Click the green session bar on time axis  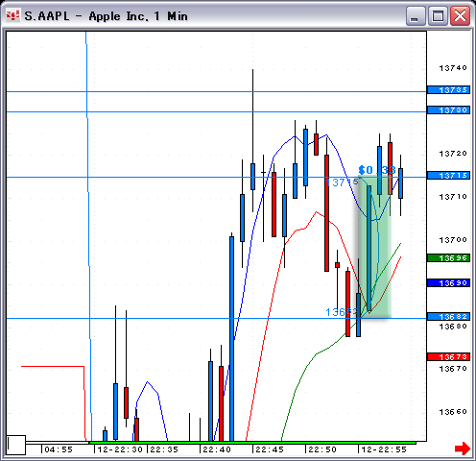coord(252,443)
